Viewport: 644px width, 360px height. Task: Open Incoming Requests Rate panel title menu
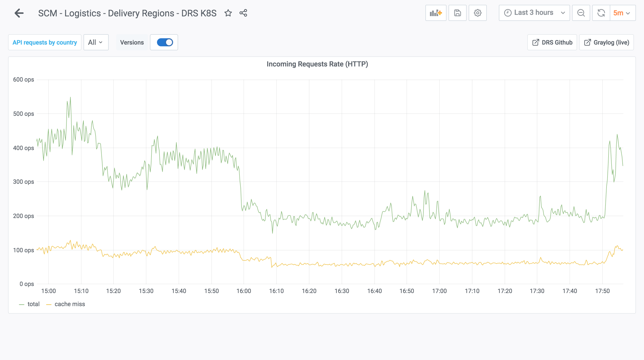point(317,64)
